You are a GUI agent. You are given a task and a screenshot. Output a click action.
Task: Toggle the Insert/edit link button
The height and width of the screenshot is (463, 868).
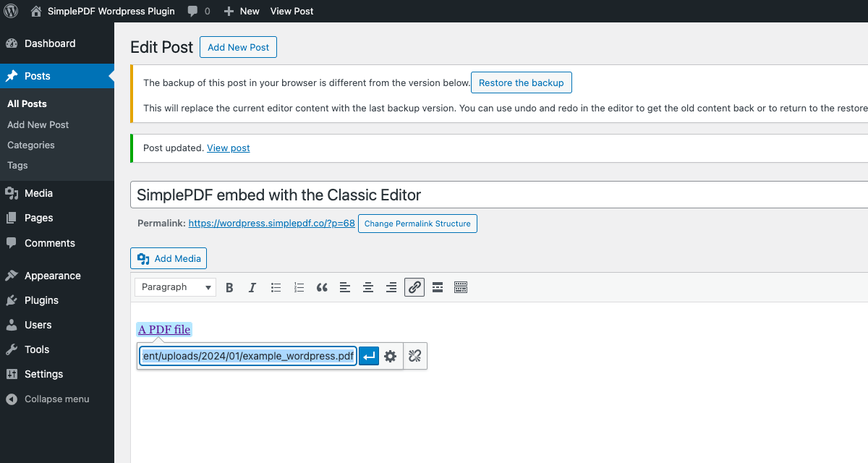pyautogui.click(x=414, y=287)
